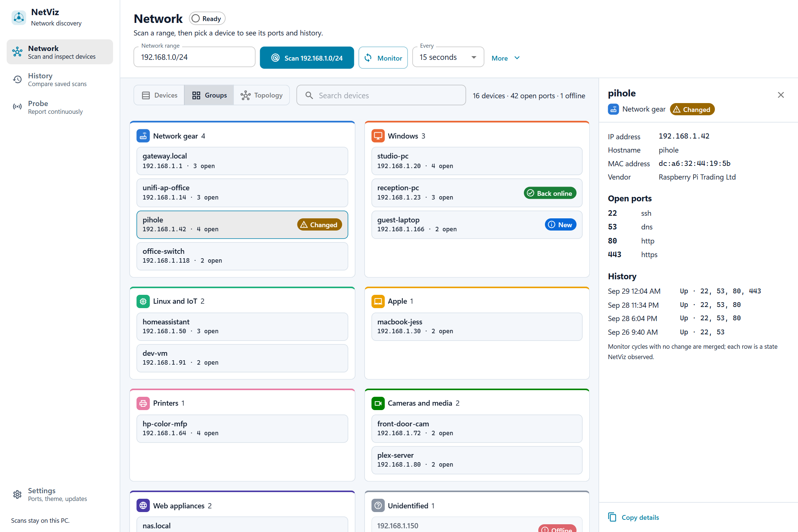Click the Settings gear icon
Viewport: 798px width, 532px height.
point(17,494)
